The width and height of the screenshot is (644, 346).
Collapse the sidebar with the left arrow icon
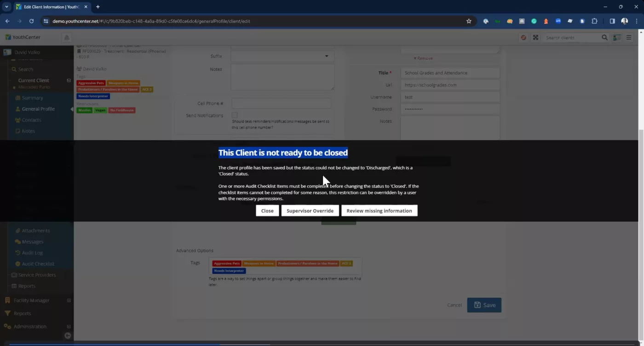(x=68, y=335)
